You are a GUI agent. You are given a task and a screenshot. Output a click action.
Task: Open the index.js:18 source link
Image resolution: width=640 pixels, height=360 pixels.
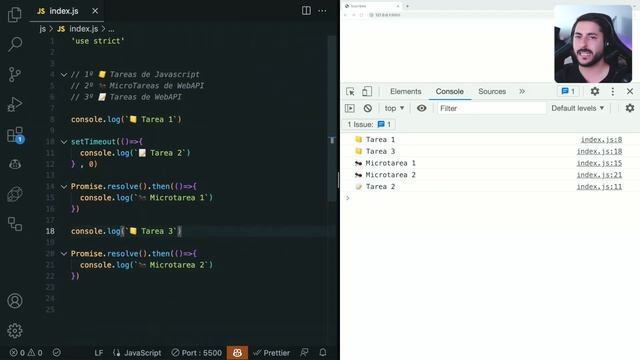pos(599,151)
